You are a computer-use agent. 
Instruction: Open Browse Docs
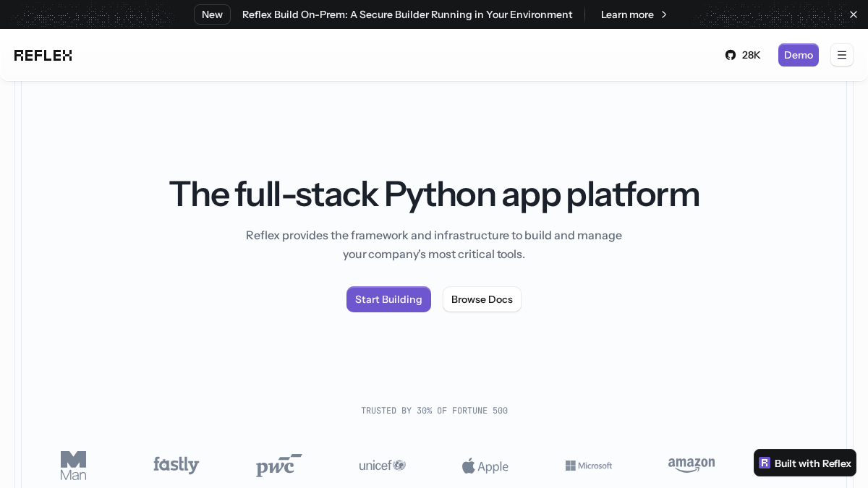tap(482, 299)
